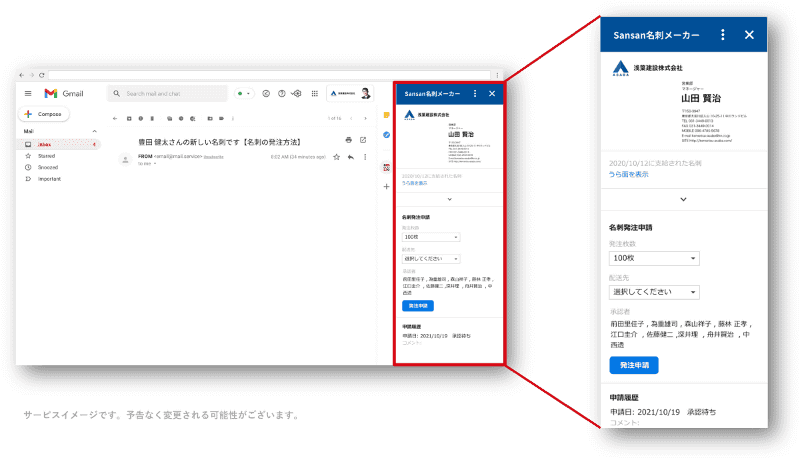Show the newer conversation arrow
Viewport: 800px width, 460px height.
tap(352, 118)
